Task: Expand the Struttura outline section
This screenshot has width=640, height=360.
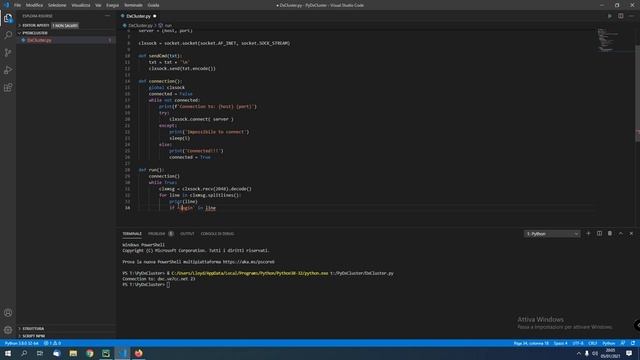Action: click(33, 329)
